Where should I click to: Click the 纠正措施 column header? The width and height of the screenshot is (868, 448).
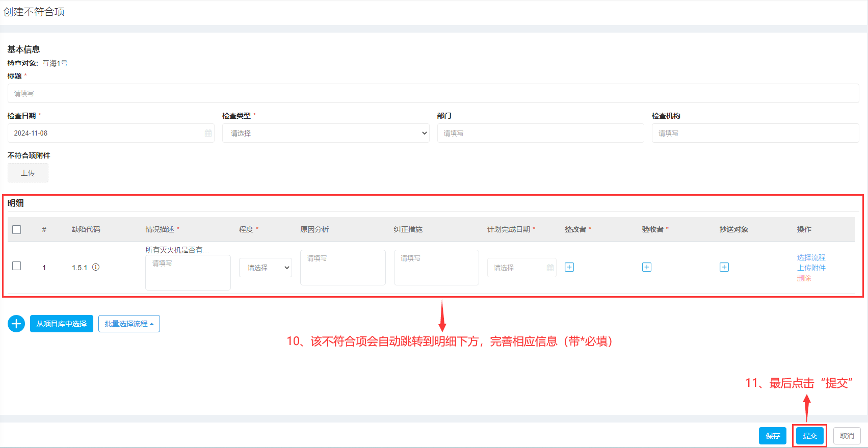[408, 229]
